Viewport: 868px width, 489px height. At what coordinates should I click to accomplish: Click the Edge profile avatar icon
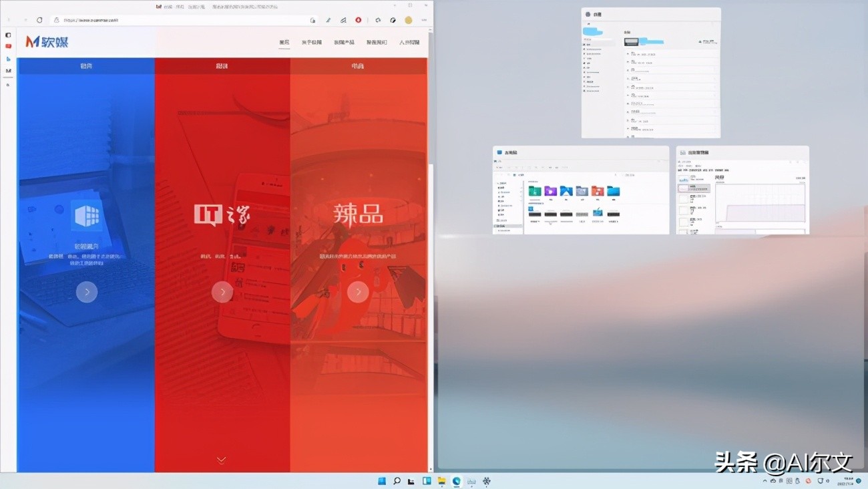click(409, 20)
